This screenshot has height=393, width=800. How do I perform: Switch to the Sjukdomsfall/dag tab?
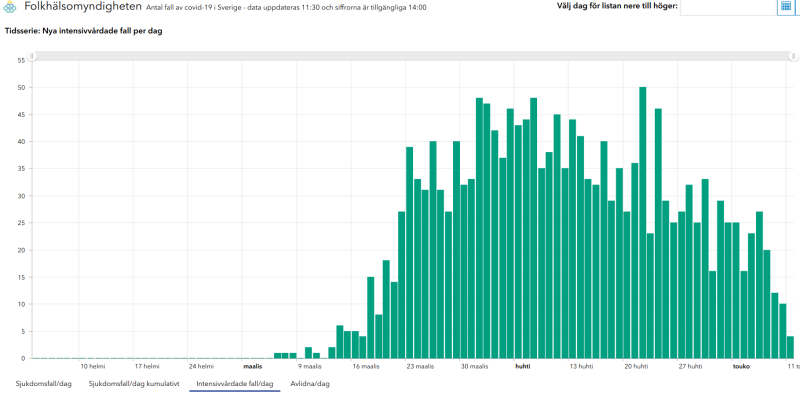[x=44, y=384]
